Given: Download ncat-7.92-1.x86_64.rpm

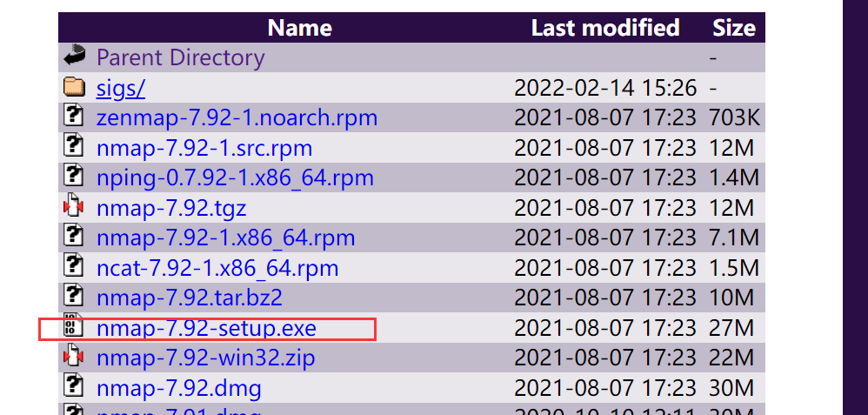Looking at the screenshot, I should coord(217,268).
